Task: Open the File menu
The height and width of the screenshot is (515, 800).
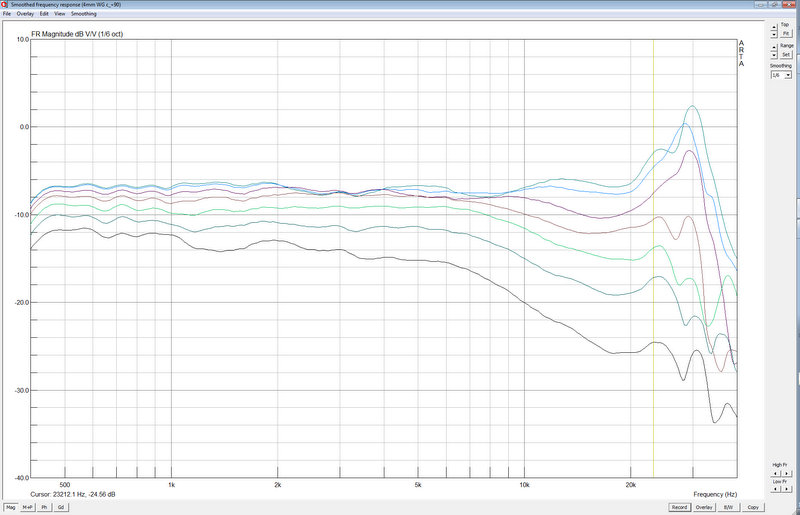Action: click(7, 14)
